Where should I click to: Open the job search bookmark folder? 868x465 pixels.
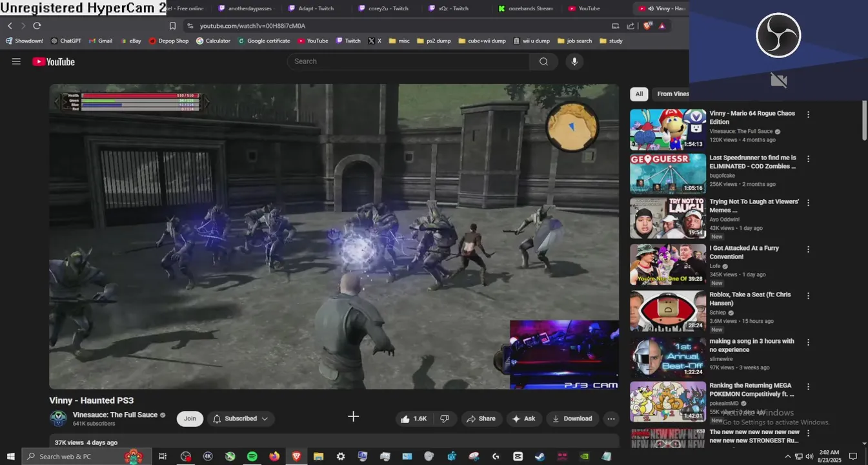tap(574, 41)
